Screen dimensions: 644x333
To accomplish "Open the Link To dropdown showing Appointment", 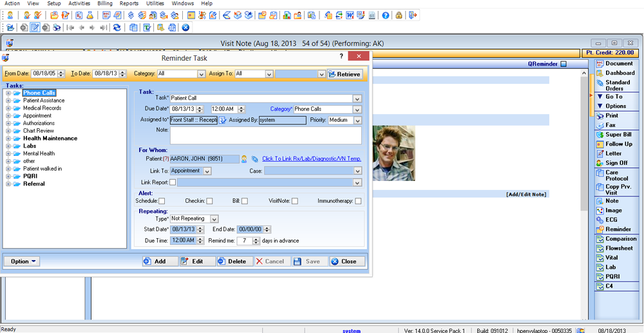I will point(207,171).
